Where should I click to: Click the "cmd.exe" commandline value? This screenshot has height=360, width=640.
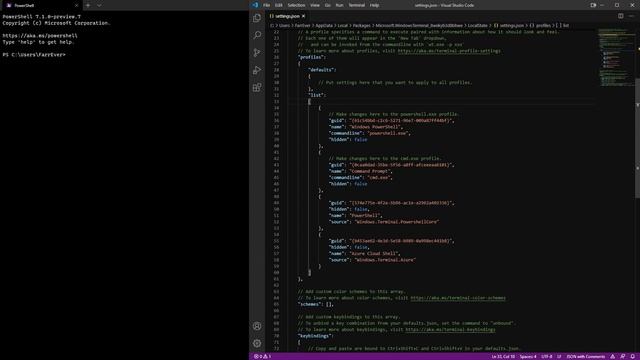click(x=379, y=178)
